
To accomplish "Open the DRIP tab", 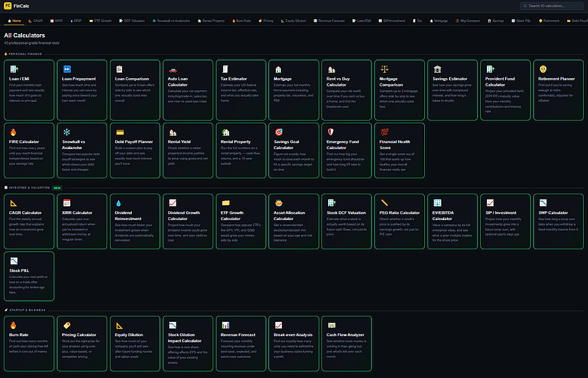I will click(x=76, y=21).
